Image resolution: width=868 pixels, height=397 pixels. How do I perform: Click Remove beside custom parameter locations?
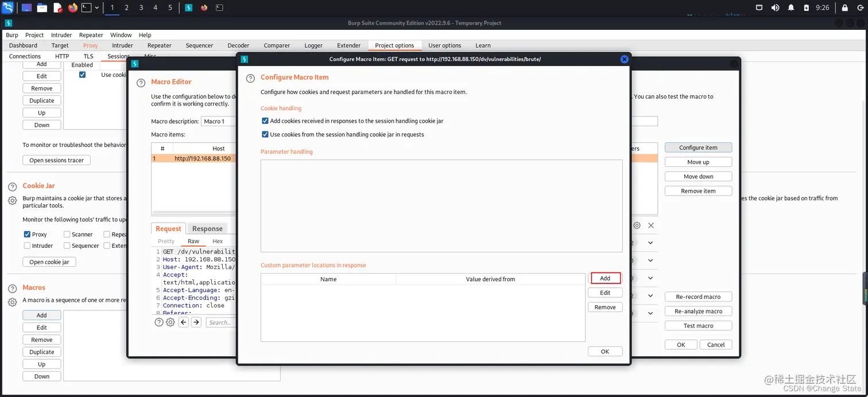[605, 308]
